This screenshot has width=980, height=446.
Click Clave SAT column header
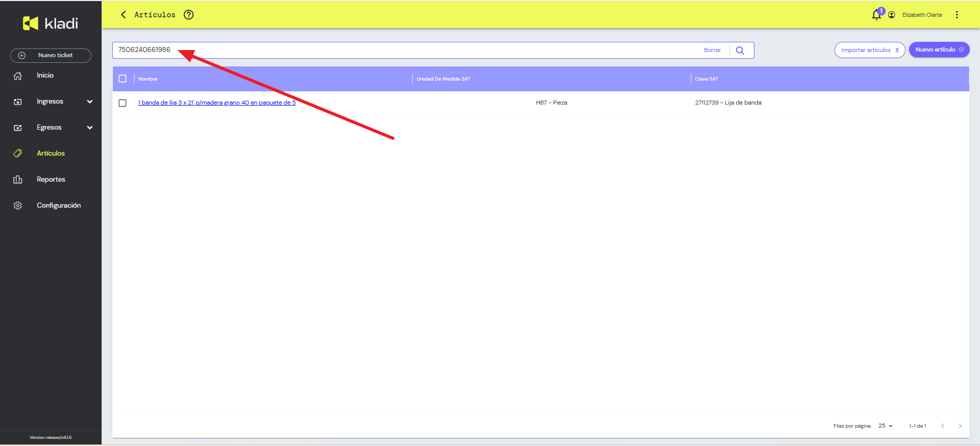click(x=706, y=79)
